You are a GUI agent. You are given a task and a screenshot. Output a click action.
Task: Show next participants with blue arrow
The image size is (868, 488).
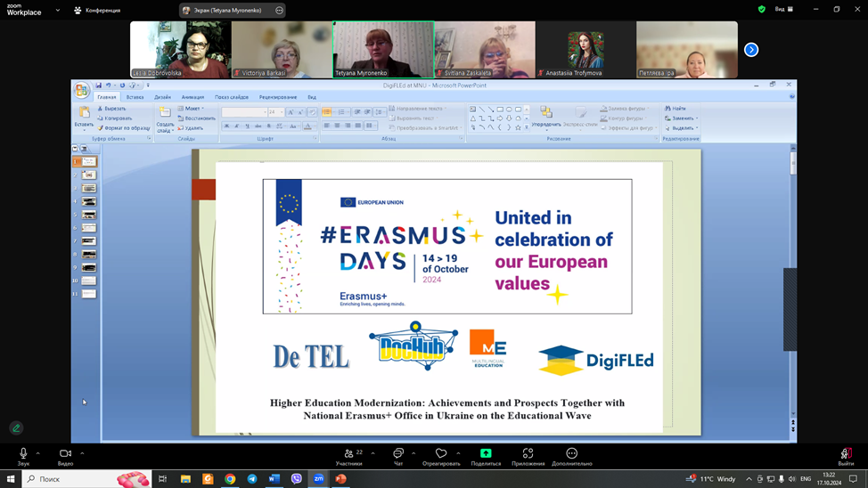[x=751, y=50]
